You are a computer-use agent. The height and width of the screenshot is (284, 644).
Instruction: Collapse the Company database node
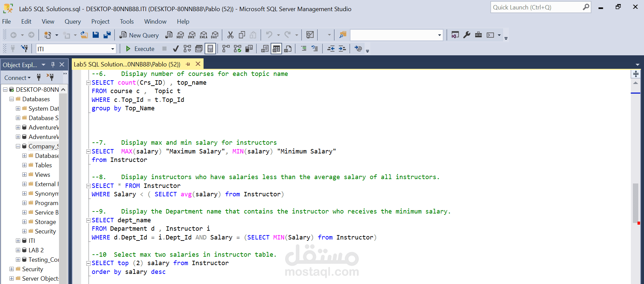coord(18,146)
